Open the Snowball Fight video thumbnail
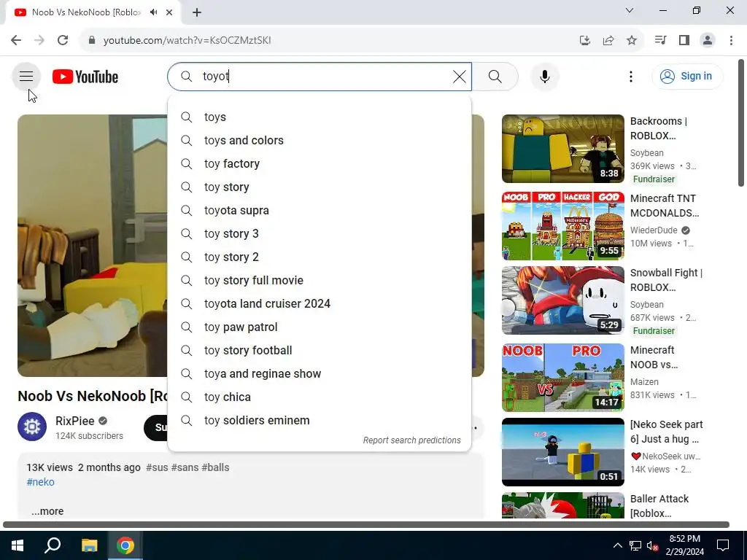Screen dimensions: 747x560 [x=562, y=300]
